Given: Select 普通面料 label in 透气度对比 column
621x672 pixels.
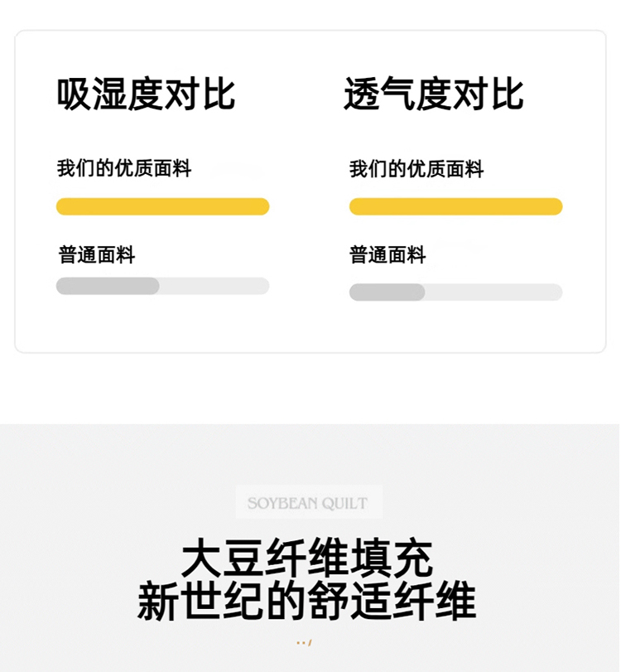Looking at the screenshot, I should pos(388,255).
